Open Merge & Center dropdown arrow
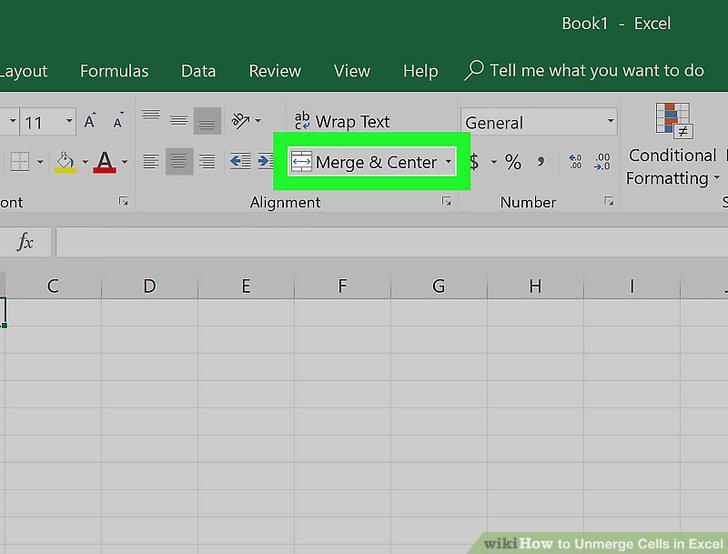 click(448, 162)
